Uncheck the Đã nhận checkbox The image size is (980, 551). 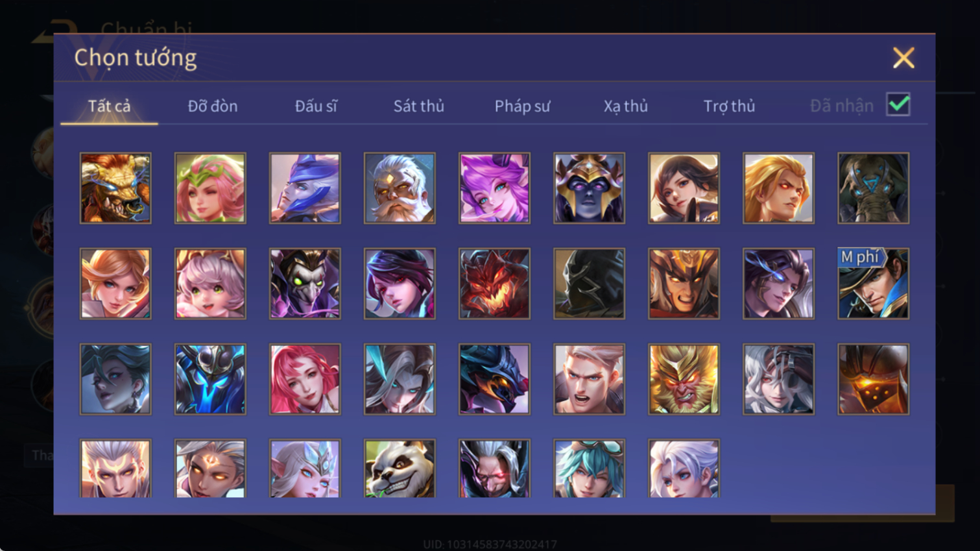coord(898,104)
